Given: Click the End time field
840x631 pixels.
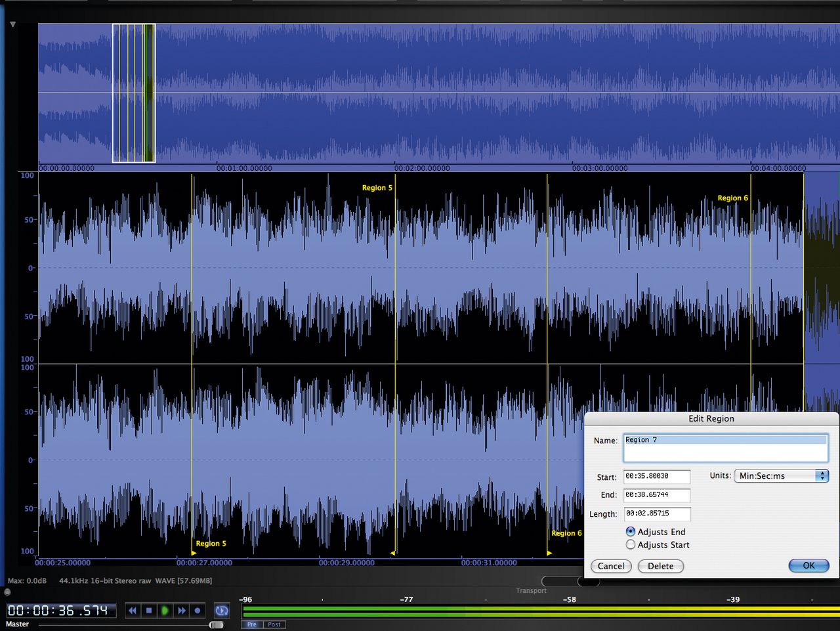Looking at the screenshot, I should click(656, 495).
